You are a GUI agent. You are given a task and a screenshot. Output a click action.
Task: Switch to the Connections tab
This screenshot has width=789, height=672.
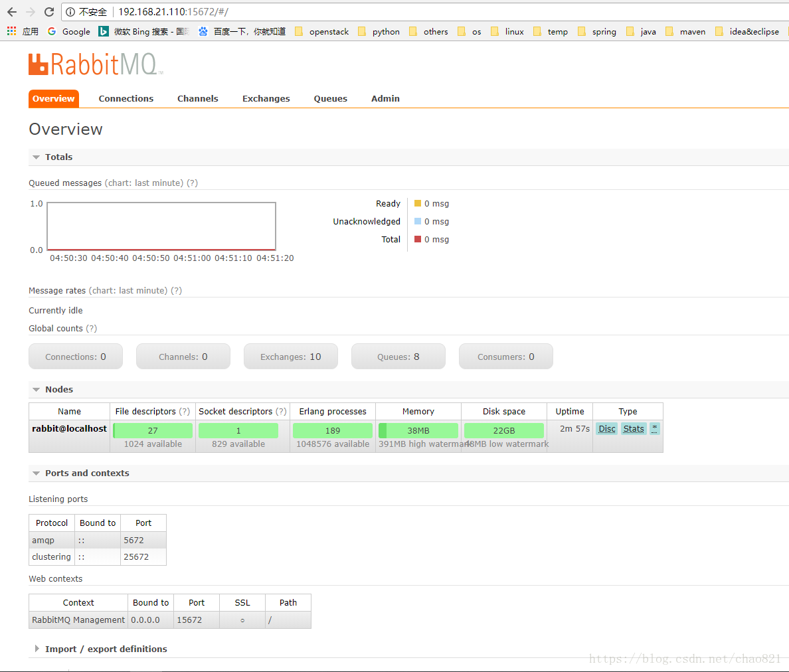tap(126, 98)
